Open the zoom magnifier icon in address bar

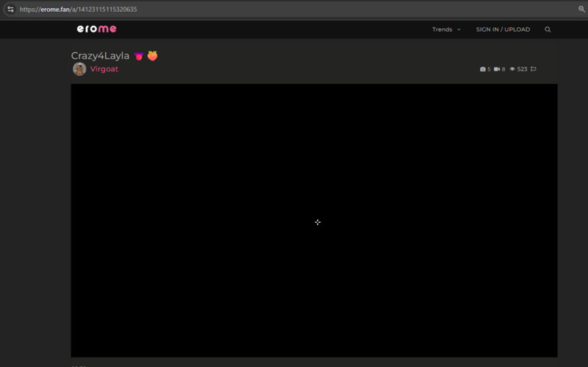[x=581, y=9]
